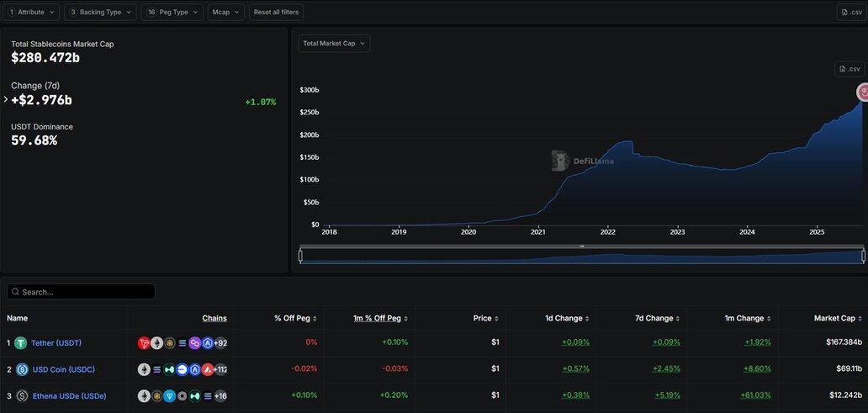This screenshot has height=413, width=868.
Task: Click the stablecoin Search input field
Action: click(x=81, y=292)
